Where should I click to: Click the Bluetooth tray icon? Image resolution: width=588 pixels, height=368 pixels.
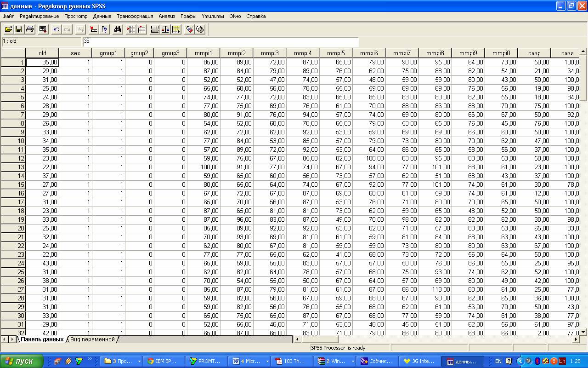click(x=537, y=361)
